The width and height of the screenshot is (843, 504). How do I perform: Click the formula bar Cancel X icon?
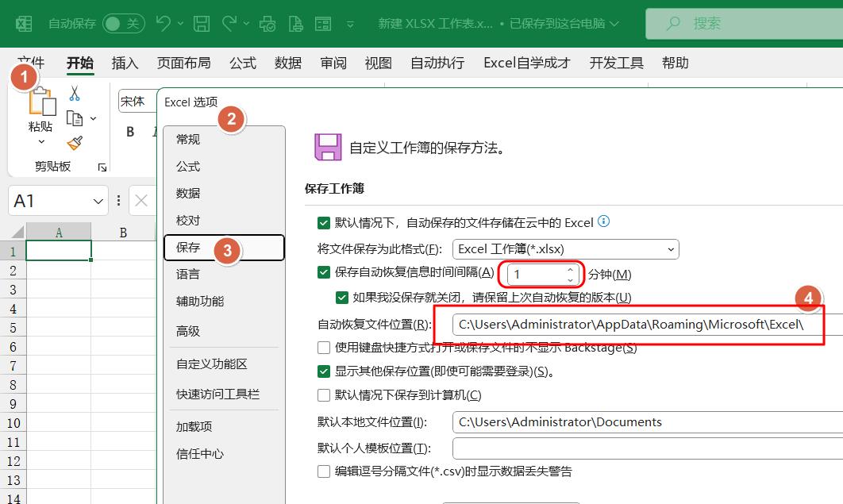(141, 201)
